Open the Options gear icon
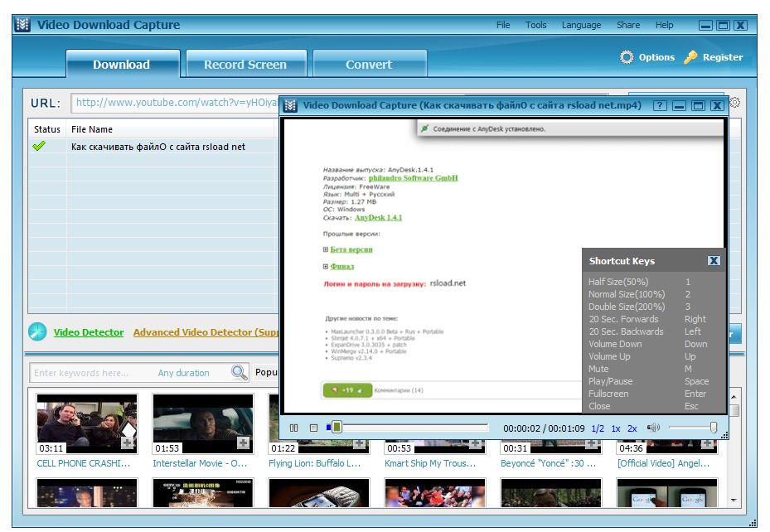The width and height of the screenshot is (770, 532). pos(628,57)
